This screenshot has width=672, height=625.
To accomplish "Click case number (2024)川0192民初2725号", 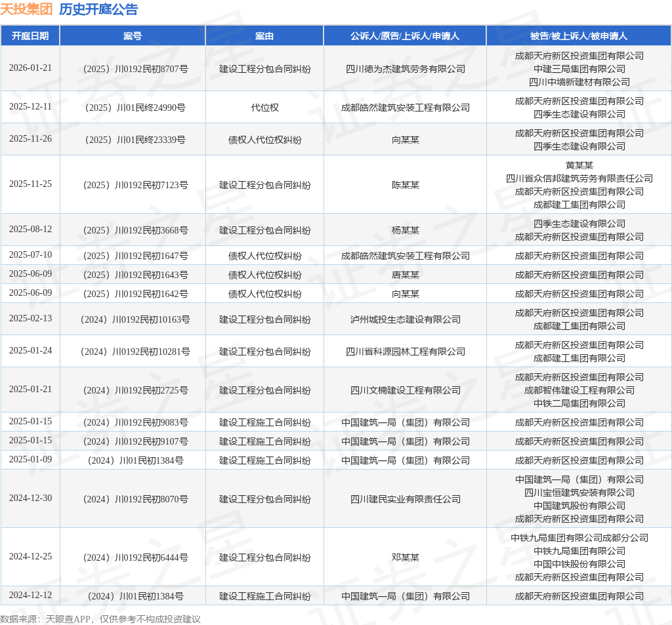I will click(135, 390).
